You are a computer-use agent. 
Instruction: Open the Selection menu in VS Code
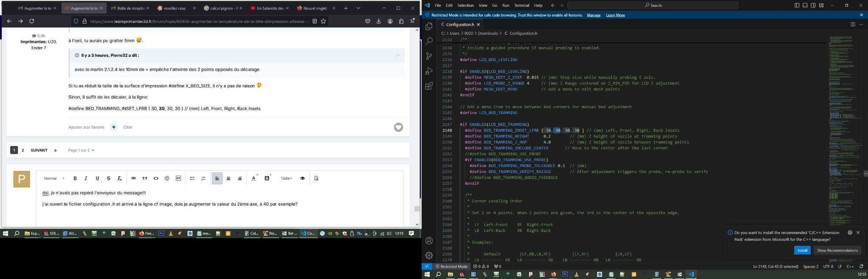465,6
